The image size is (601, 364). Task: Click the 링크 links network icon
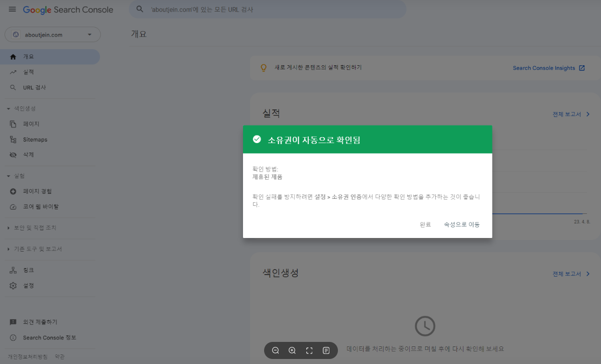pyautogui.click(x=13, y=270)
